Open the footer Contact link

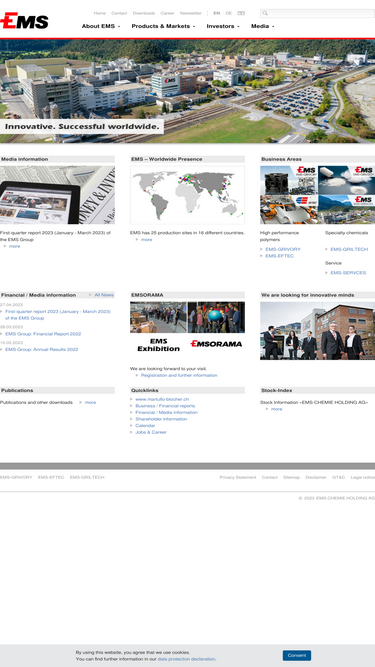270,477
